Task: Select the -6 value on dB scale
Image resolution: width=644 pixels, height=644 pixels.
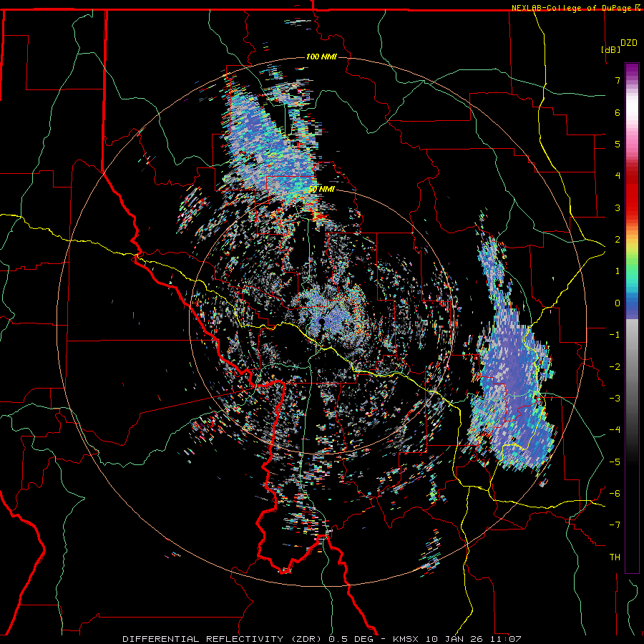Action: click(615, 494)
